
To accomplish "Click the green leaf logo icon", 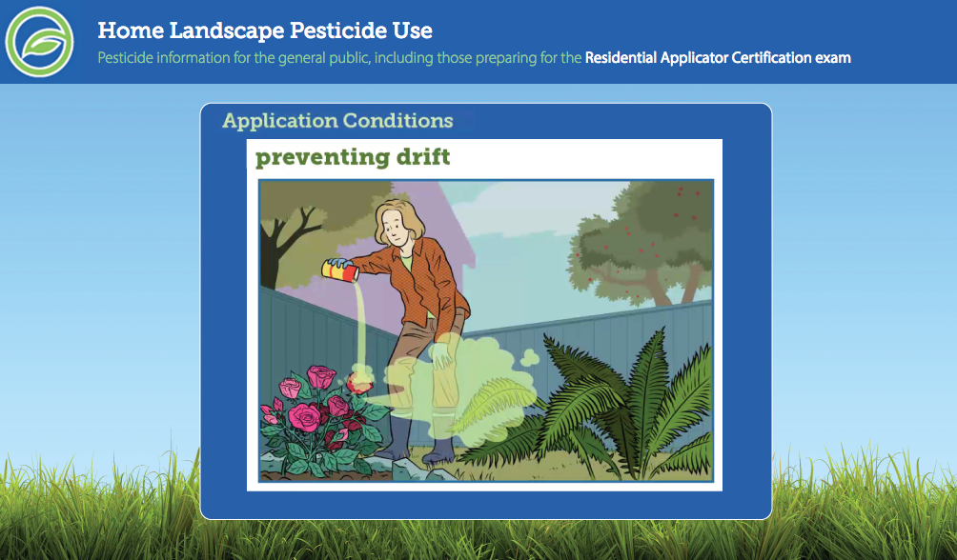I will click(x=40, y=42).
